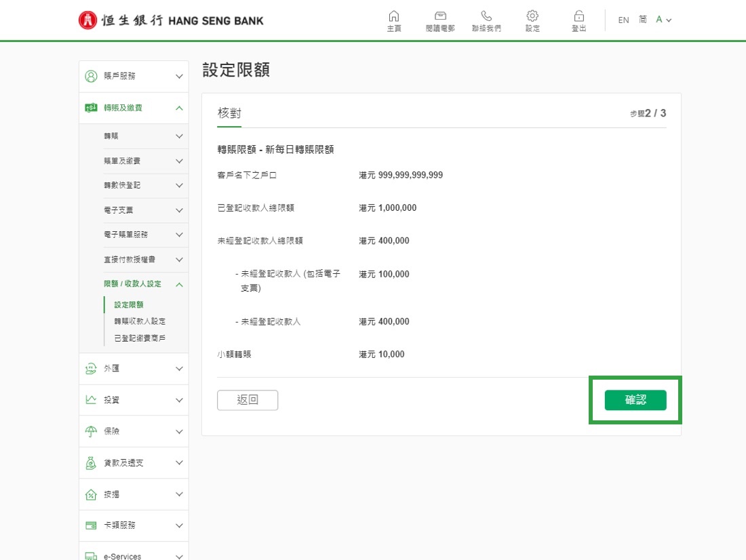Image resolution: width=746 pixels, height=560 pixels.
Task: Click the 卡類服務 card icon in sidebar
Action: point(91,525)
